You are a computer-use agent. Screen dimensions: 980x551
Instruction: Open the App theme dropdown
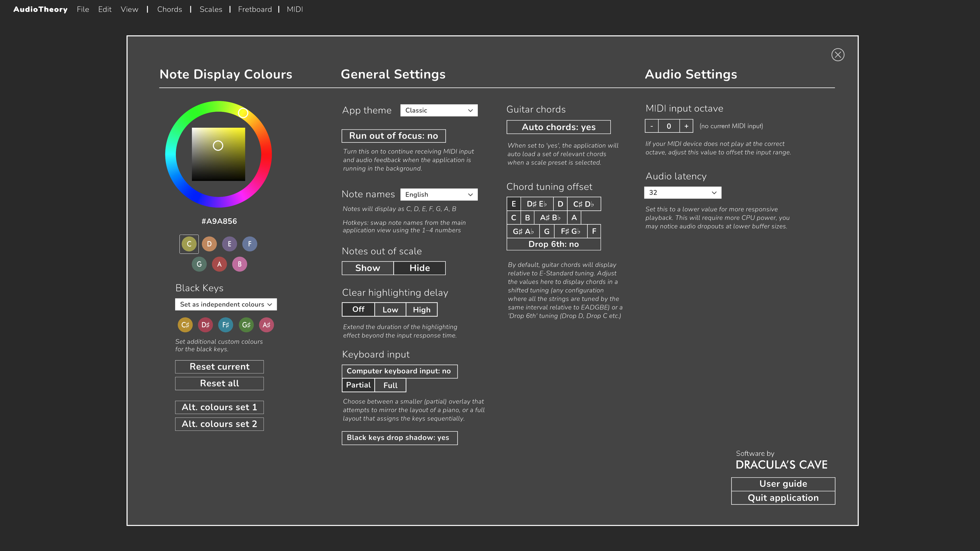tap(439, 110)
